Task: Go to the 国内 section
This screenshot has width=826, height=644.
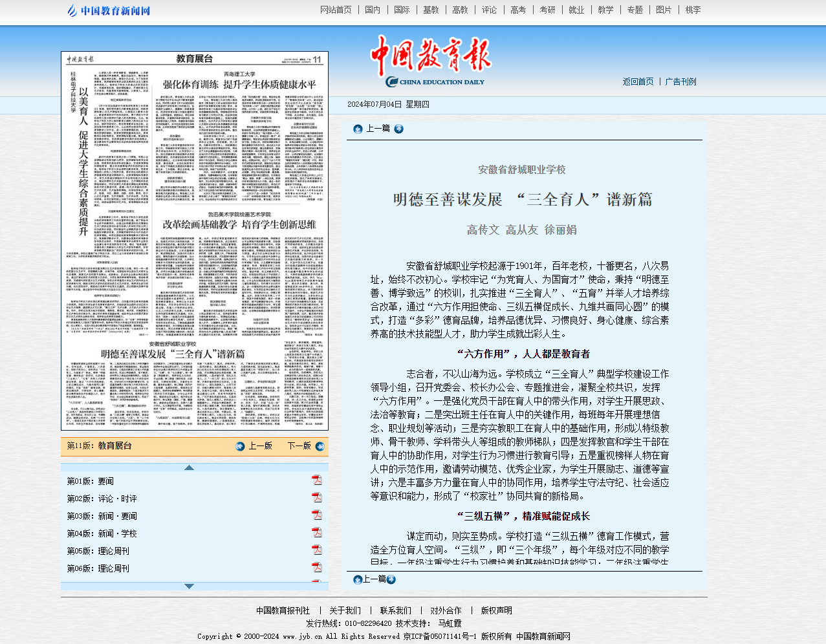Action: tap(373, 10)
